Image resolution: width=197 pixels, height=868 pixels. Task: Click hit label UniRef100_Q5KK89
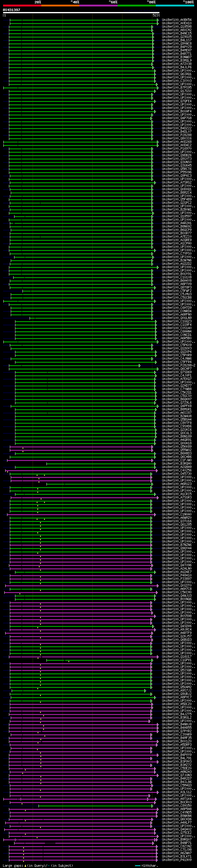[x=176, y=447]
